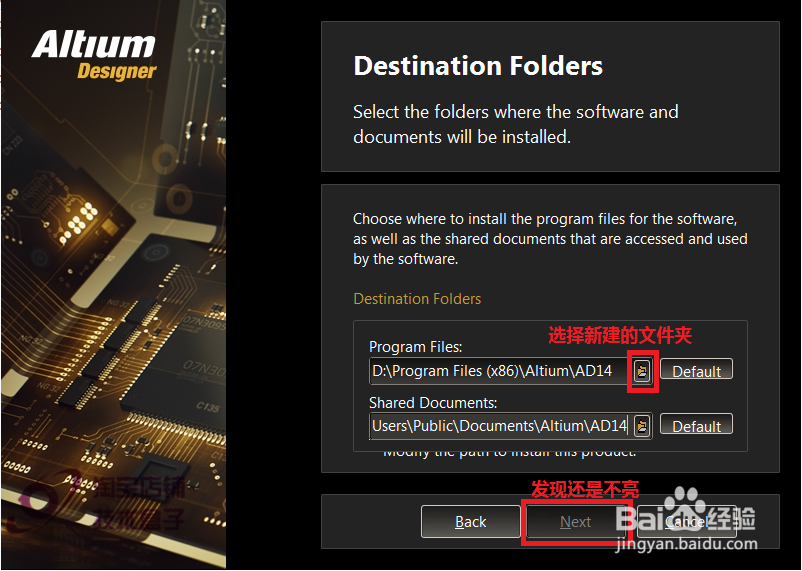Screen dimensions: 802x571
Task: Click the "Shared Documents:" label
Action: point(433,403)
